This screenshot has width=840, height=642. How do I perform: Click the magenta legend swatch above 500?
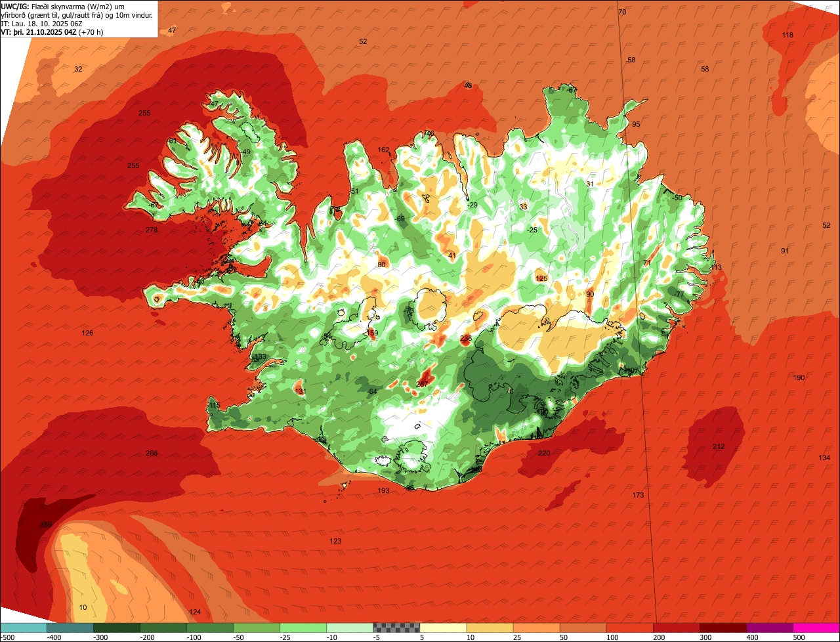point(816,628)
